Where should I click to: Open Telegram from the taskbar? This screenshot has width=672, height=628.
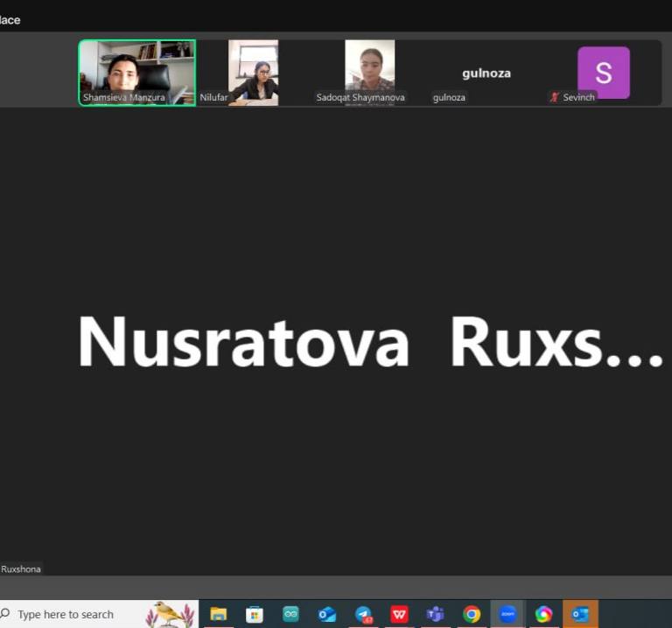[x=364, y=614]
